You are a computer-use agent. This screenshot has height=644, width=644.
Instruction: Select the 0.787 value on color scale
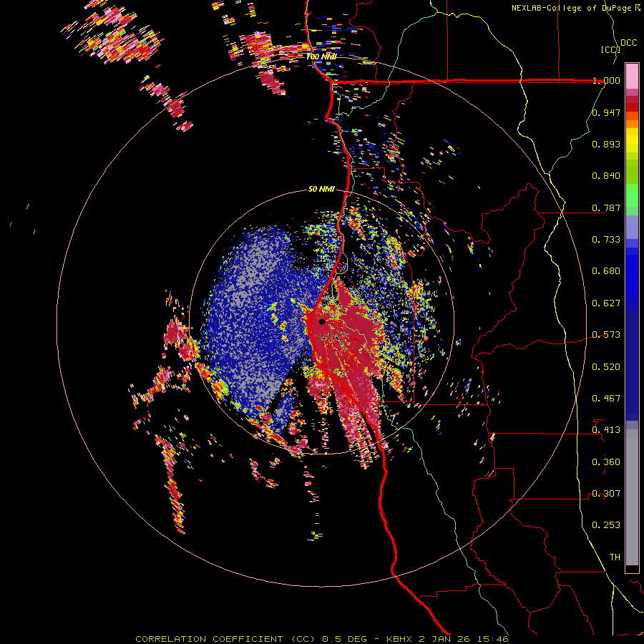[606, 208]
